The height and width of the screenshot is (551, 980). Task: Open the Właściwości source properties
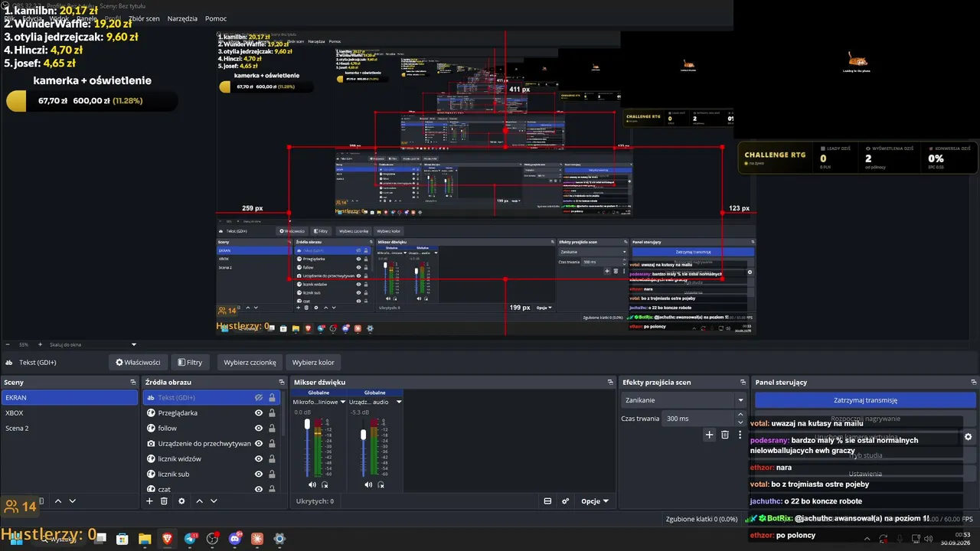click(138, 362)
